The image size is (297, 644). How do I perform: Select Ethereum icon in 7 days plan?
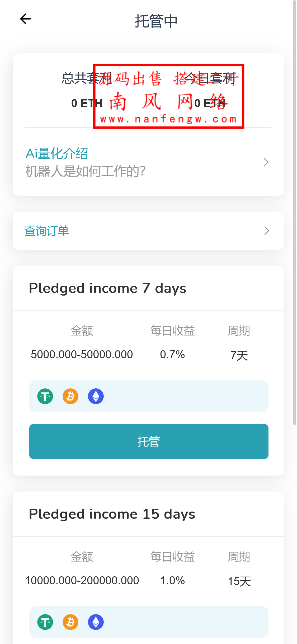(x=96, y=396)
